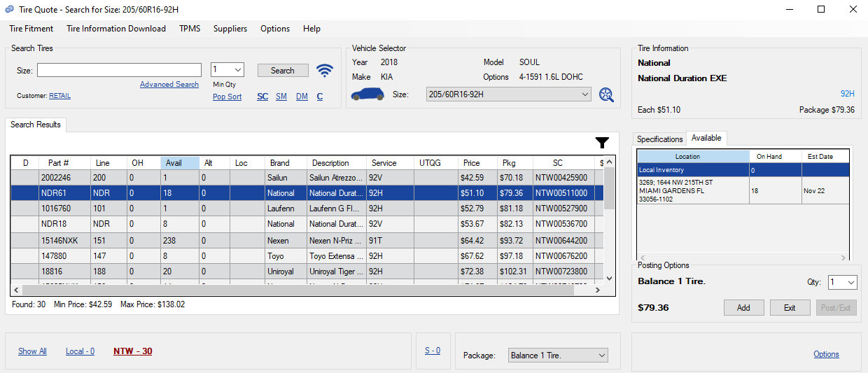Click the Show All link
868x373 pixels.
(32, 351)
